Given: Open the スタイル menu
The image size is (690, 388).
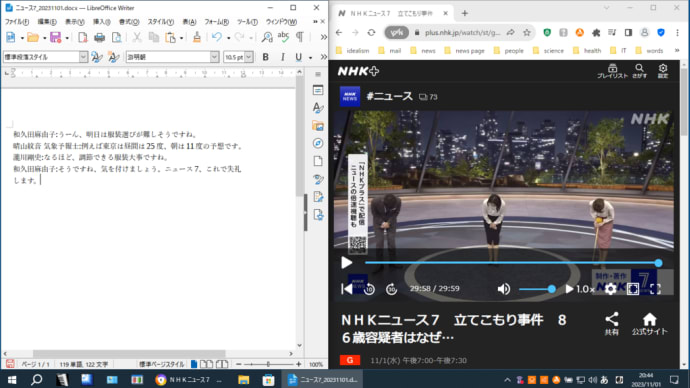Looking at the screenshot, I should coord(160,22).
